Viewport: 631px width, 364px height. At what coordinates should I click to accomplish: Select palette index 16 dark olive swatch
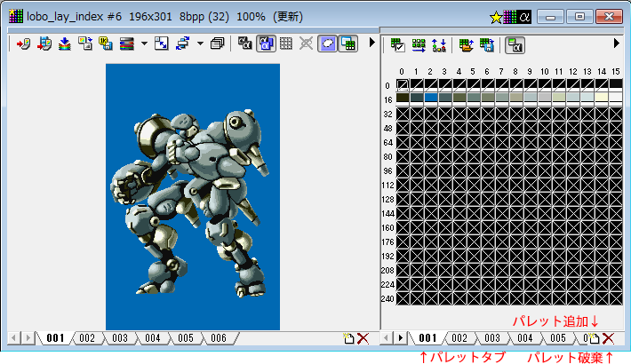(x=403, y=97)
